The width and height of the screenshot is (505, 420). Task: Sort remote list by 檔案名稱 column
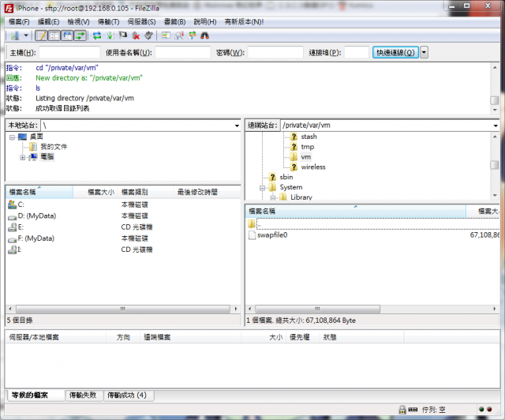(x=356, y=211)
